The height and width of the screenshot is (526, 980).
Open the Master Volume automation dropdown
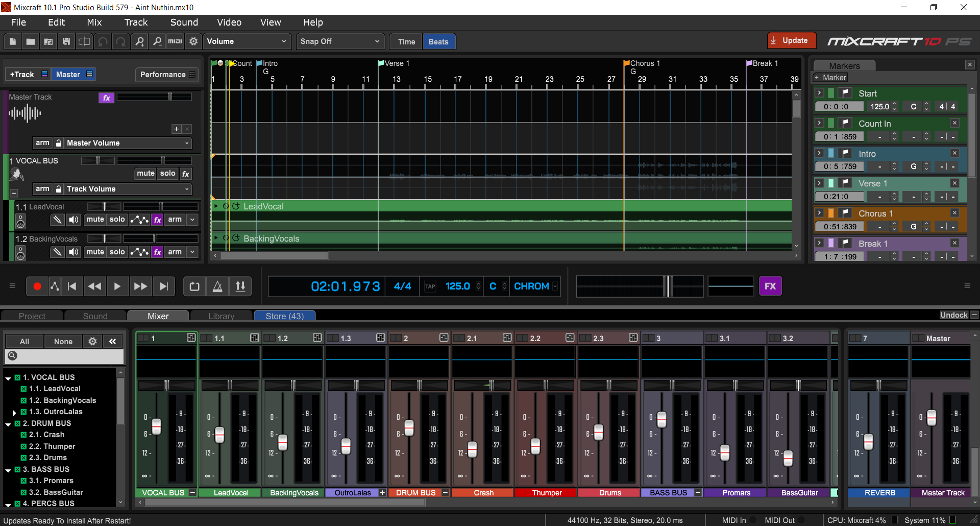coord(128,143)
